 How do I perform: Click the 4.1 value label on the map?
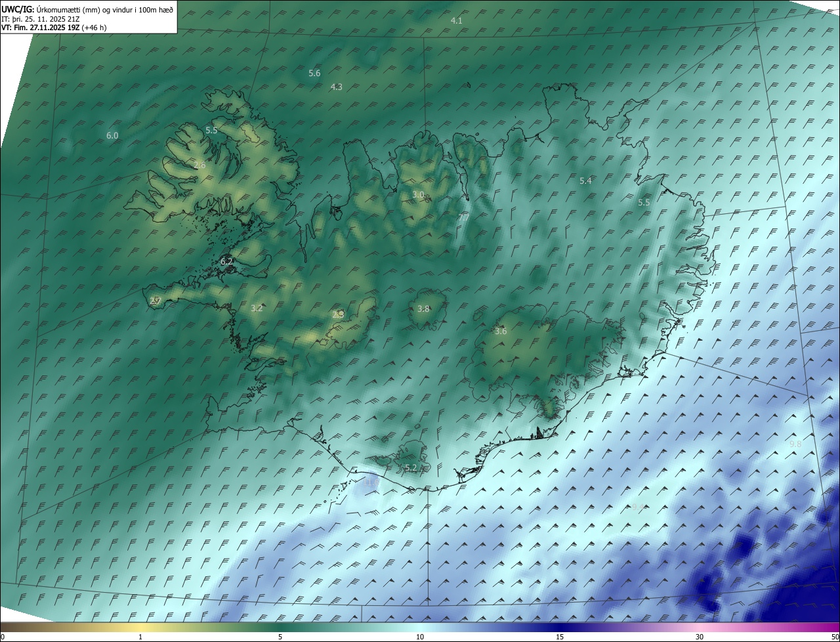click(x=457, y=21)
